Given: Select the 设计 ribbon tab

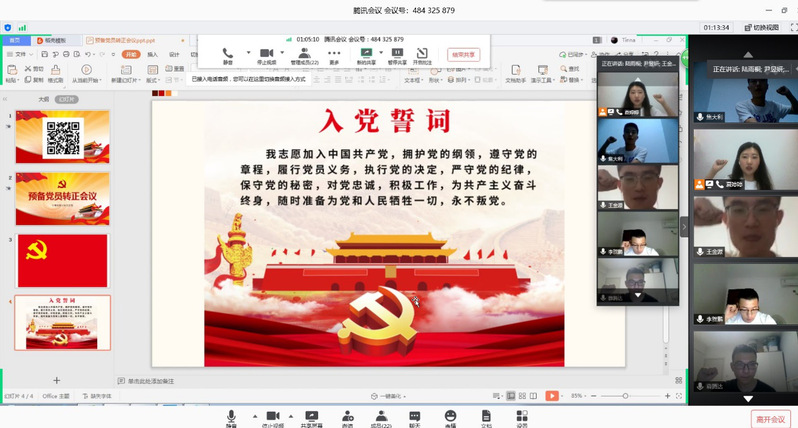Looking at the screenshot, I should (x=174, y=54).
